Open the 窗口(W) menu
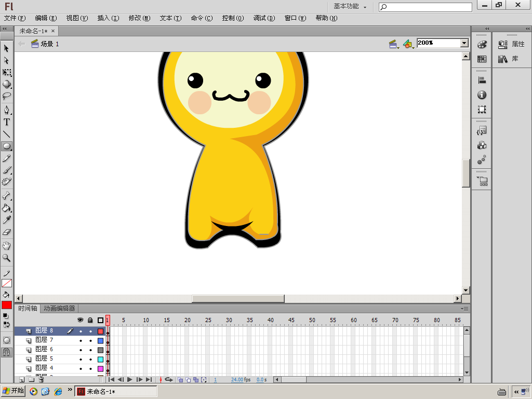This screenshot has width=532, height=399. 295,18
